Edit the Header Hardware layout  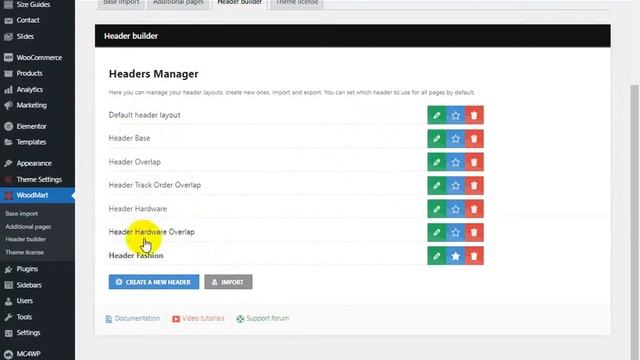pyautogui.click(x=437, y=209)
